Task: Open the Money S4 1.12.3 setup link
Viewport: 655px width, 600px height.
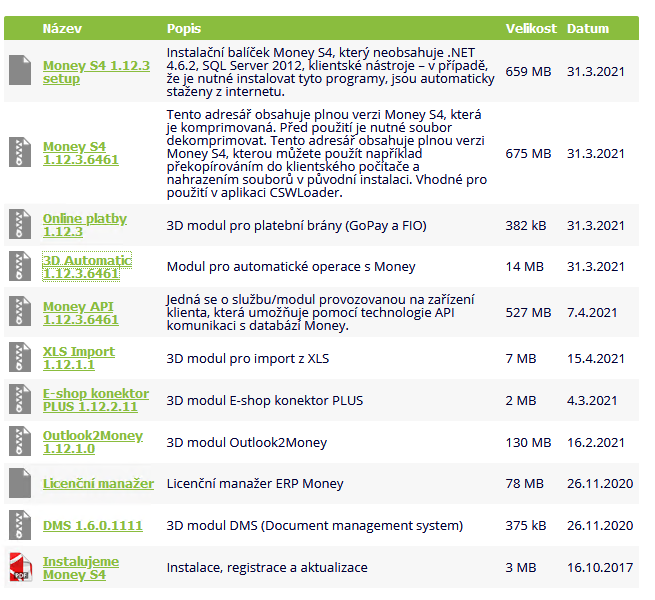Action: (96, 72)
